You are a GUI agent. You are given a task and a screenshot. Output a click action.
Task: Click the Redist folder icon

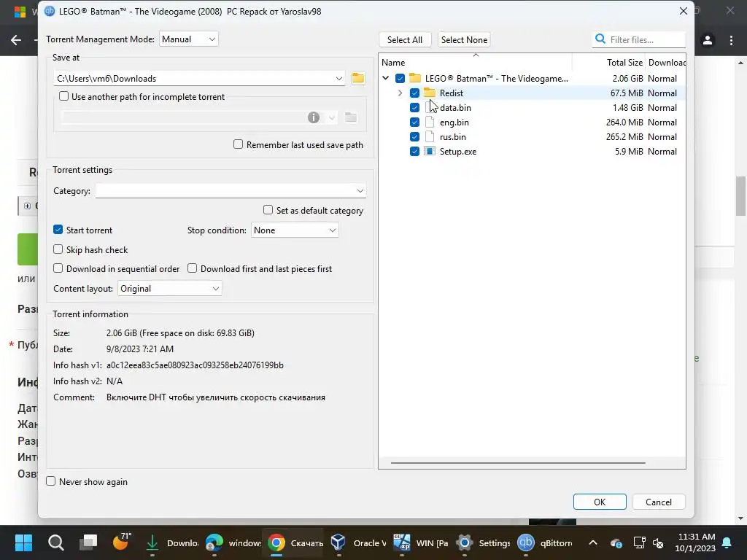pyautogui.click(x=430, y=93)
